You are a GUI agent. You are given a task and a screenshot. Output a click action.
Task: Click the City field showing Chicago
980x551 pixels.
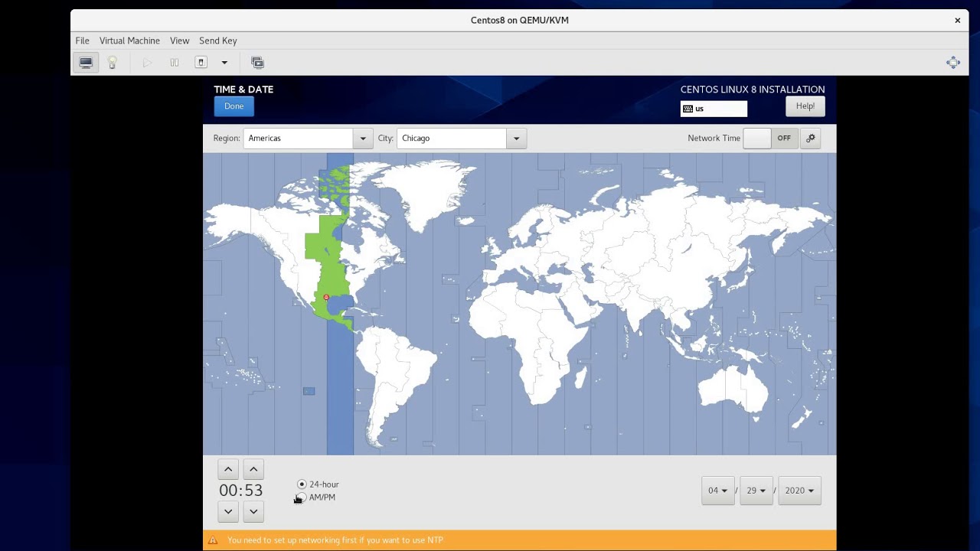(452, 139)
